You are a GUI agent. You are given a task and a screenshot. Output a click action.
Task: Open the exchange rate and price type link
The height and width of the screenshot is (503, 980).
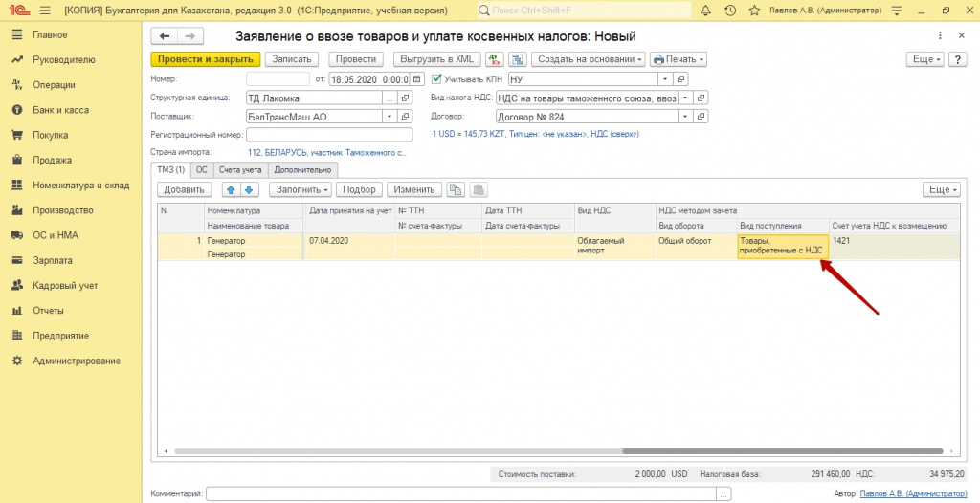coord(535,134)
